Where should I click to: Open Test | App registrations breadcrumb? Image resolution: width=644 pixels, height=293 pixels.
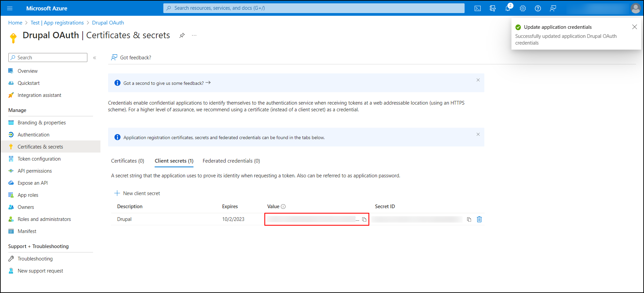point(57,23)
